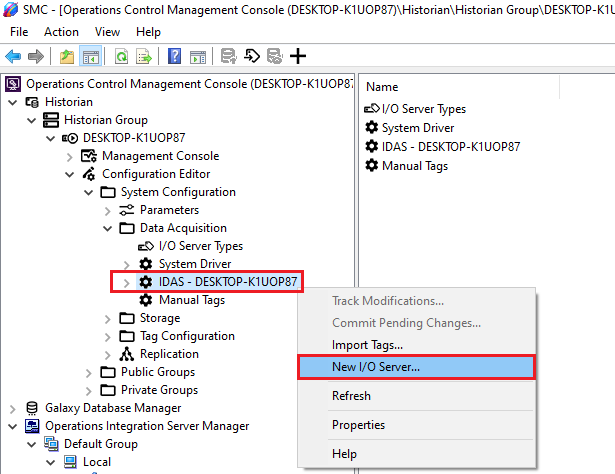Collapse the Historian Group node
This screenshot has width=615, height=474.
32,120
